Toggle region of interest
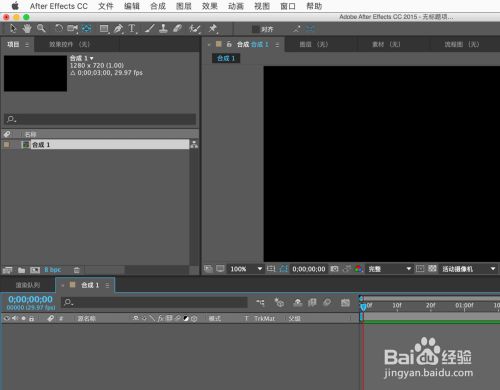Viewport: 500px width, 390px height. point(420,269)
